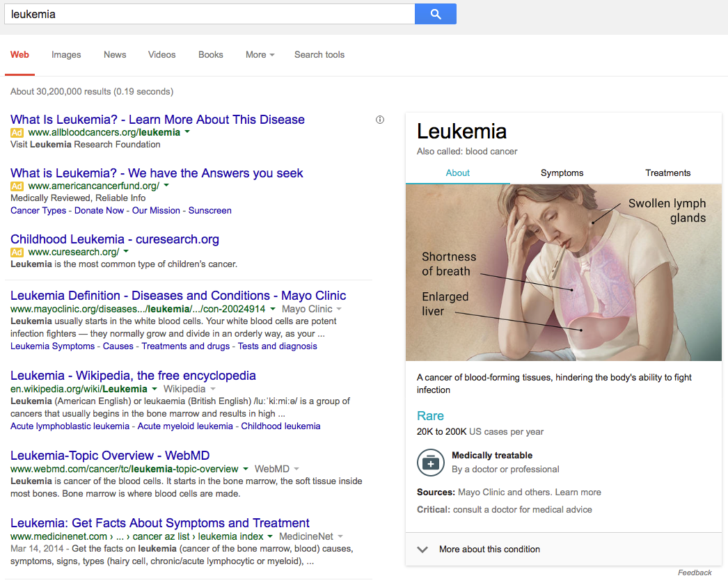Open 'What Is Leukemia? - Learn More' ad
Viewport: 728px width, 585px height.
pyautogui.click(x=157, y=120)
